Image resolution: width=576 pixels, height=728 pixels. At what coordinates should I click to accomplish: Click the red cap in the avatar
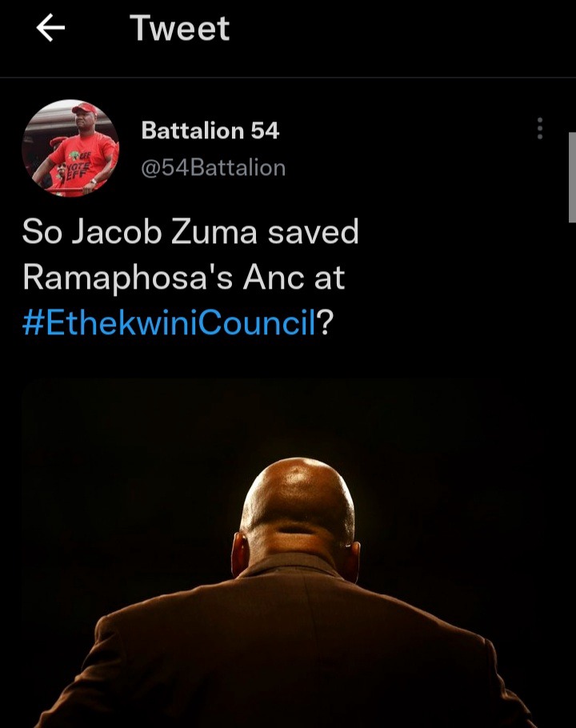coord(85,109)
